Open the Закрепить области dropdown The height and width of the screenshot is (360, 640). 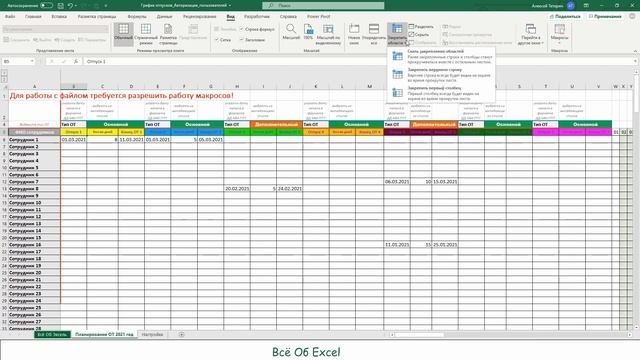click(x=397, y=35)
